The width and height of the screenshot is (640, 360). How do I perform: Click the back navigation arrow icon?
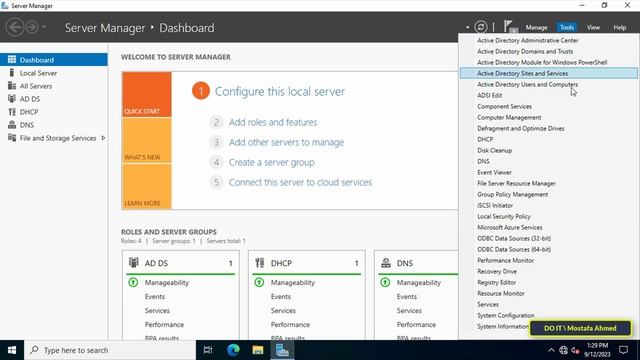point(15,27)
